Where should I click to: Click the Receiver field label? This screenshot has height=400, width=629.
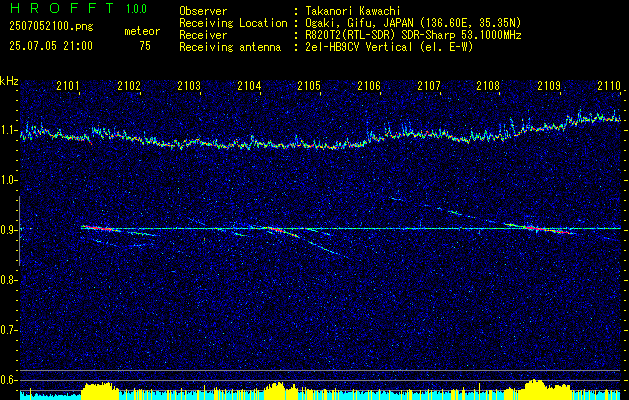pos(203,35)
